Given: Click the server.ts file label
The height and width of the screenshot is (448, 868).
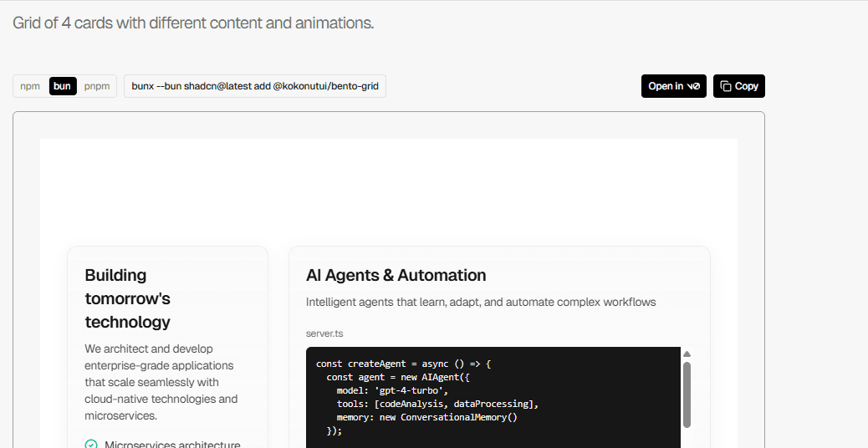Looking at the screenshot, I should point(324,333).
